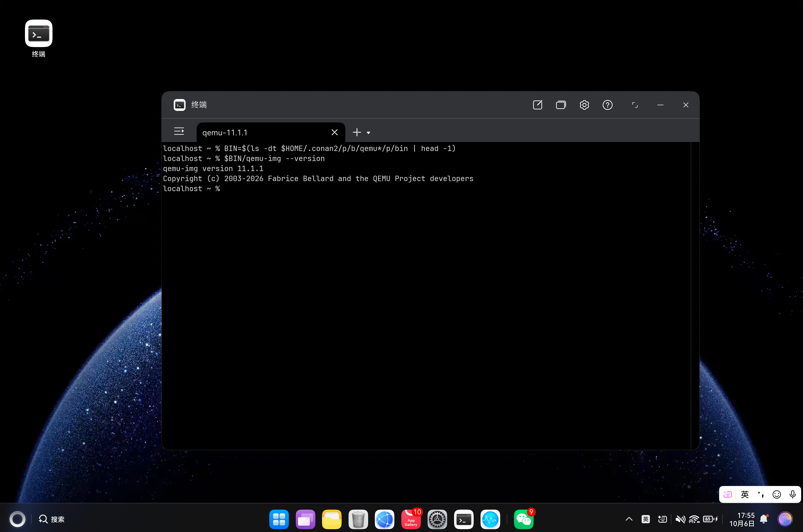Click the floating IME keyboard icon
Image resolution: width=803 pixels, height=532 pixels.
tap(727, 494)
